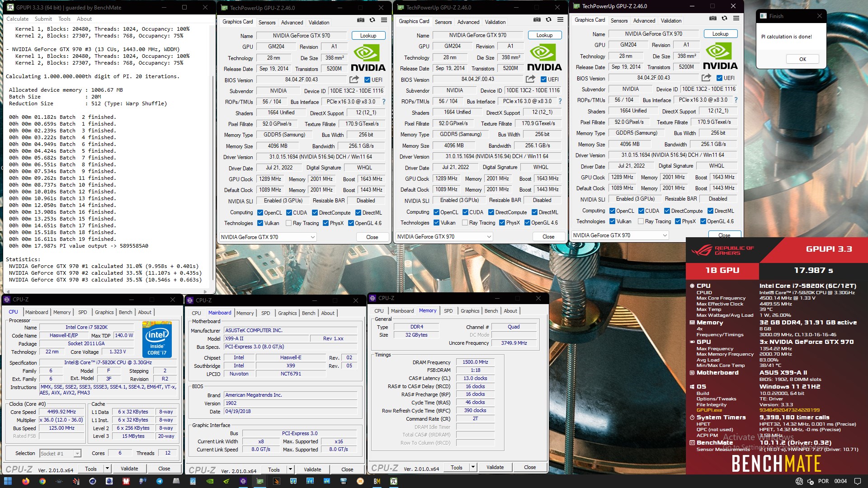Expand Tools arrow in left CPU-Z window
868x488 pixels.
107,469
